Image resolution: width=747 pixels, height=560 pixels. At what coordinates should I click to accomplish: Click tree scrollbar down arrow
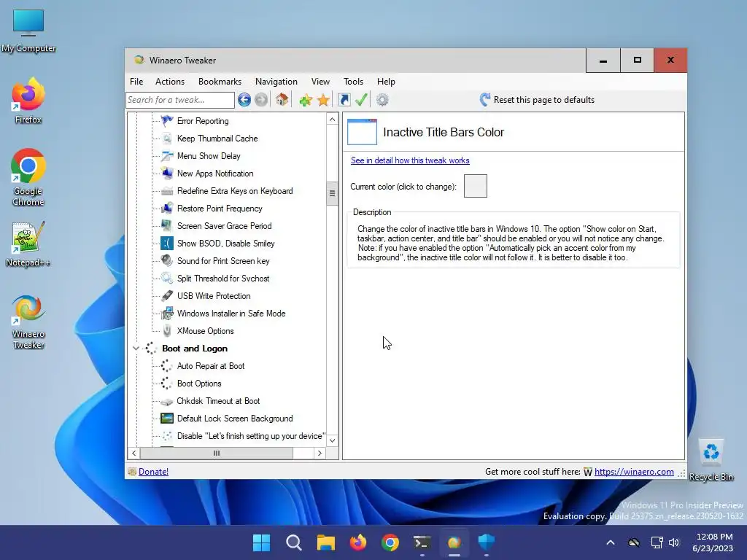click(332, 440)
